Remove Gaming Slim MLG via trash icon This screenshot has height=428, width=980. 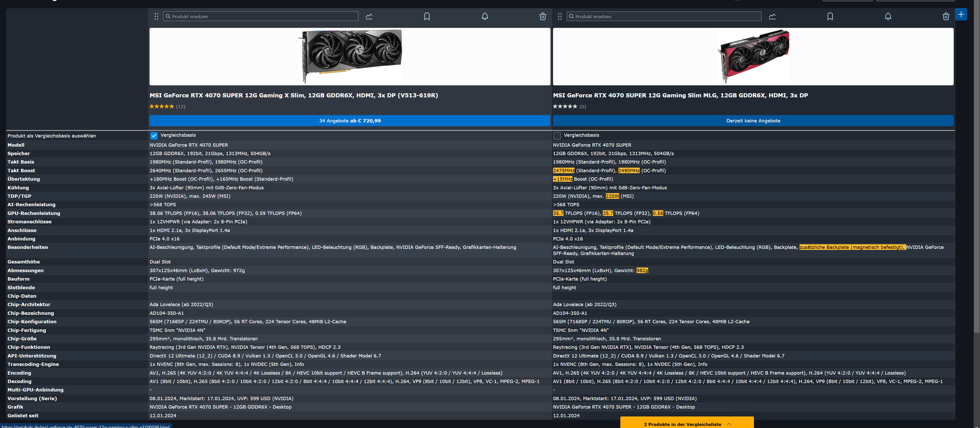946,16
